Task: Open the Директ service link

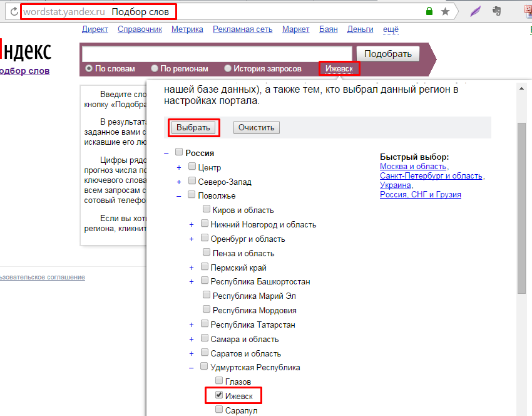Action: pos(95,29)
